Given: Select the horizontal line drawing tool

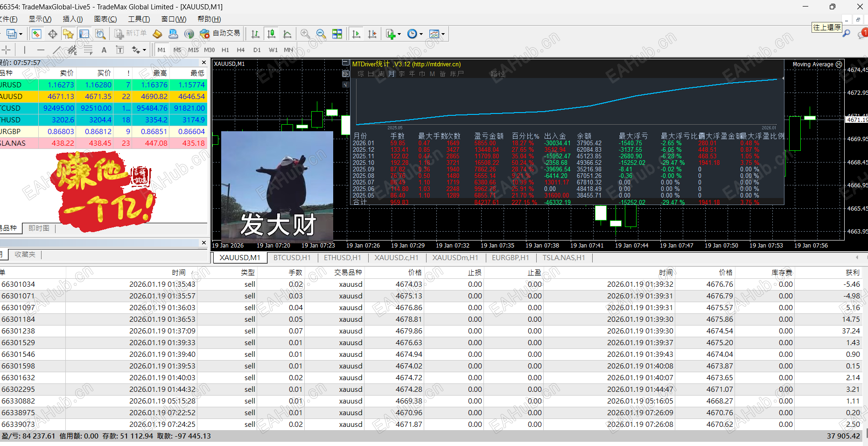Looking at the screenshot, I should coord(41,50).
